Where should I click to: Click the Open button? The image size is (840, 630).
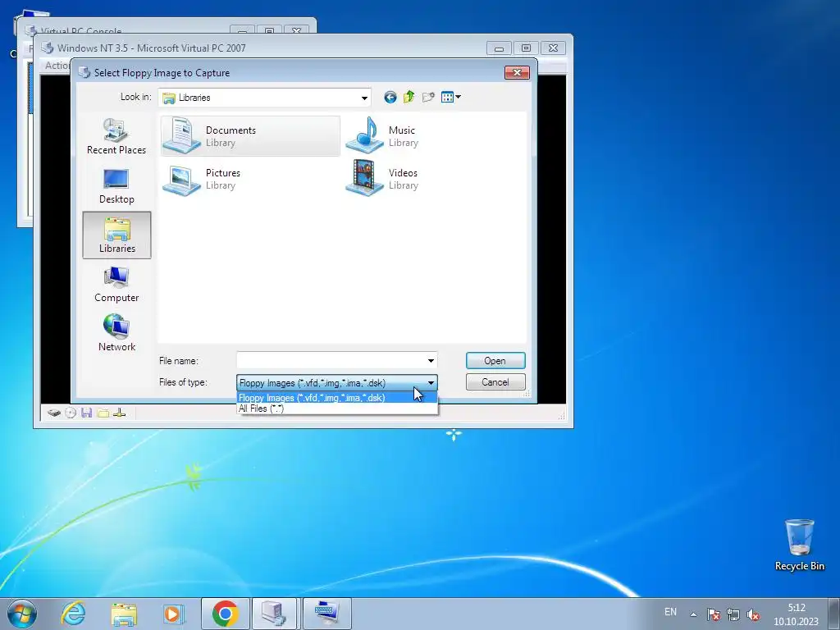495,361
